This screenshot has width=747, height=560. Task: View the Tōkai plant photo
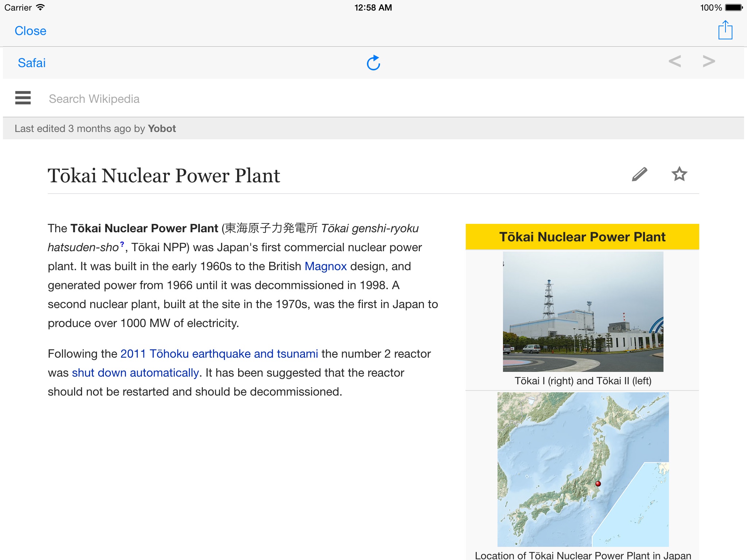582,312
